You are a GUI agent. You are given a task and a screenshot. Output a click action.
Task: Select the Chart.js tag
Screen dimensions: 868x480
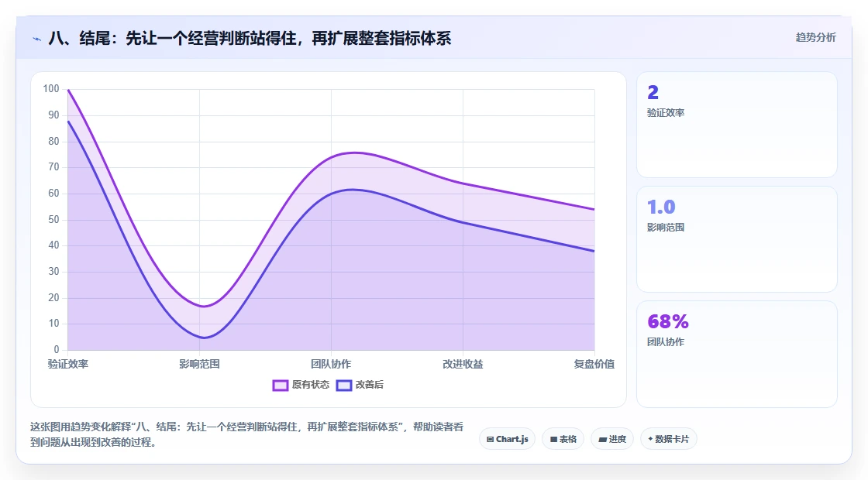coord(507,439)
